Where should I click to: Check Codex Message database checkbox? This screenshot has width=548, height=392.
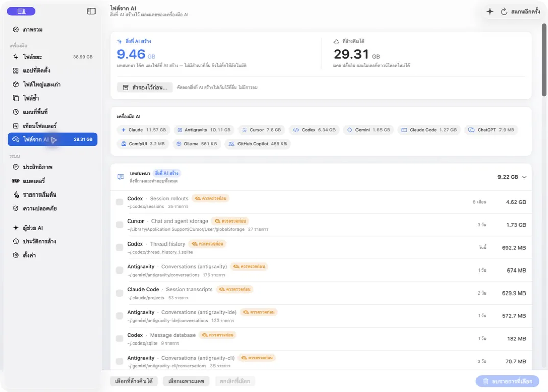[120, 338]
